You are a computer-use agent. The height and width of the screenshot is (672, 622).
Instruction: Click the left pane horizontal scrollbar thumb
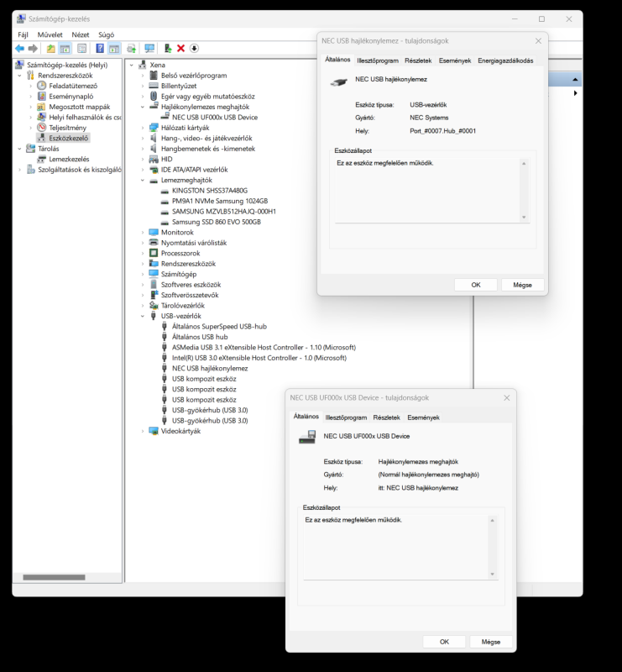pyautogui.click(x=54, y=577)
